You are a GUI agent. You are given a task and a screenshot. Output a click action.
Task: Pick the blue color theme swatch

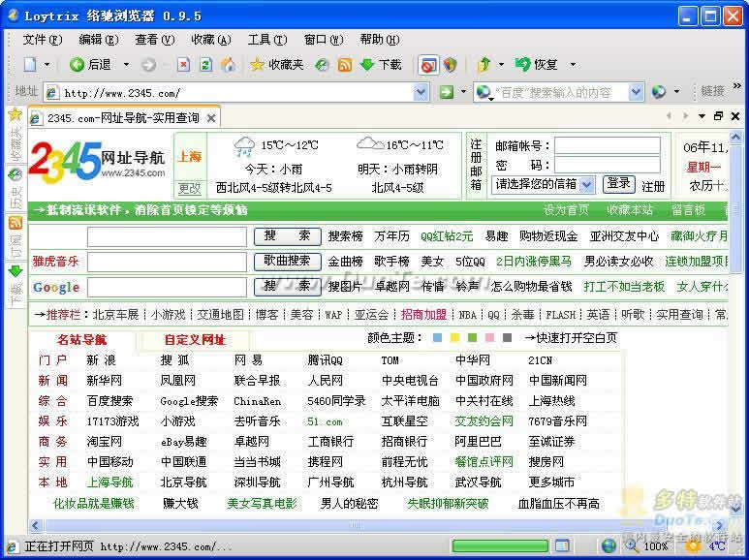437,338
